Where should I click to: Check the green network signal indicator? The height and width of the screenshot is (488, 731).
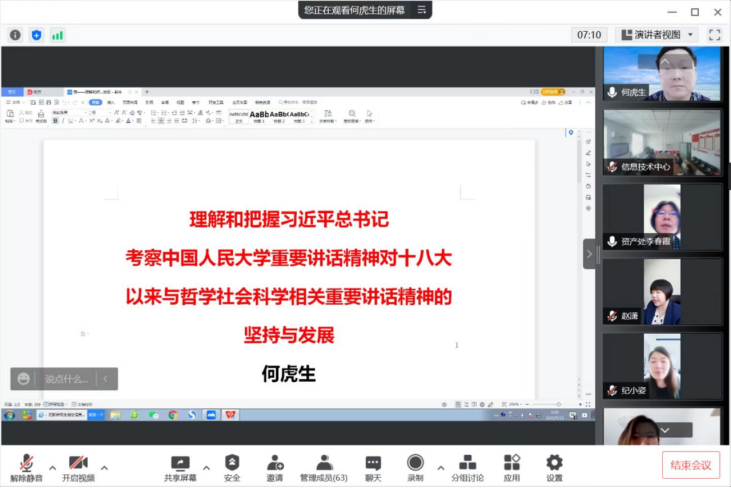(x=57, y=35)
